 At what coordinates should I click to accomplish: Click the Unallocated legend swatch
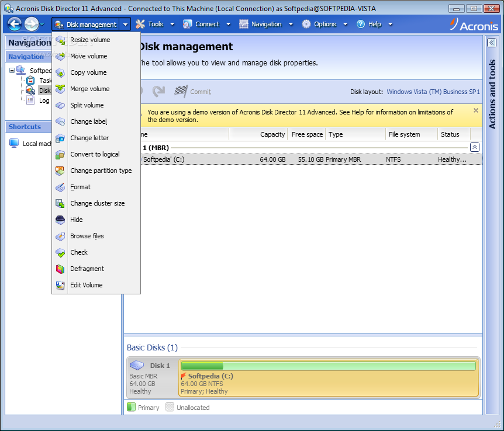pos(170,407)
